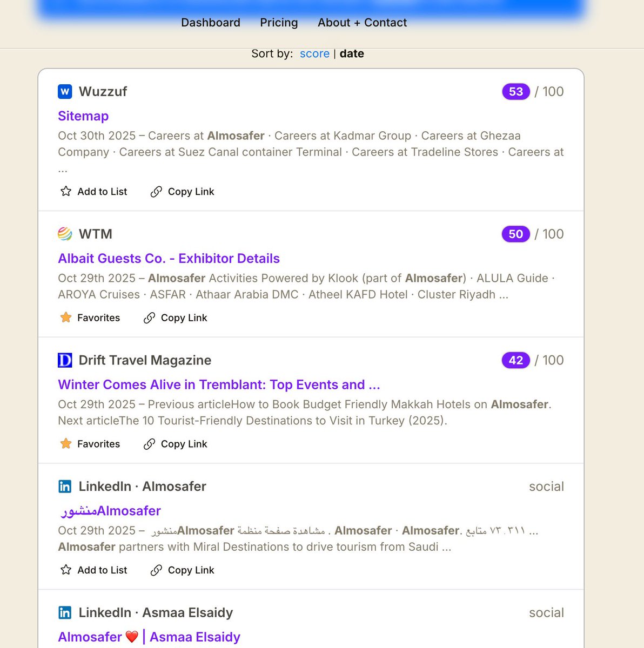The image size is (644, 648).
Task: Click Drift snippet about Makkah Hotels
Action: [305, 413]
